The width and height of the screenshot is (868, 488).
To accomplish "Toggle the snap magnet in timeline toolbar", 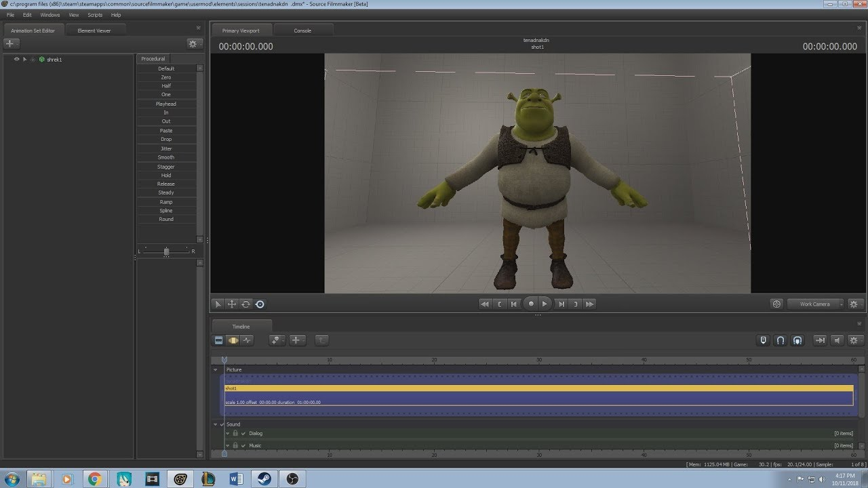I will [x=781, y=340].
